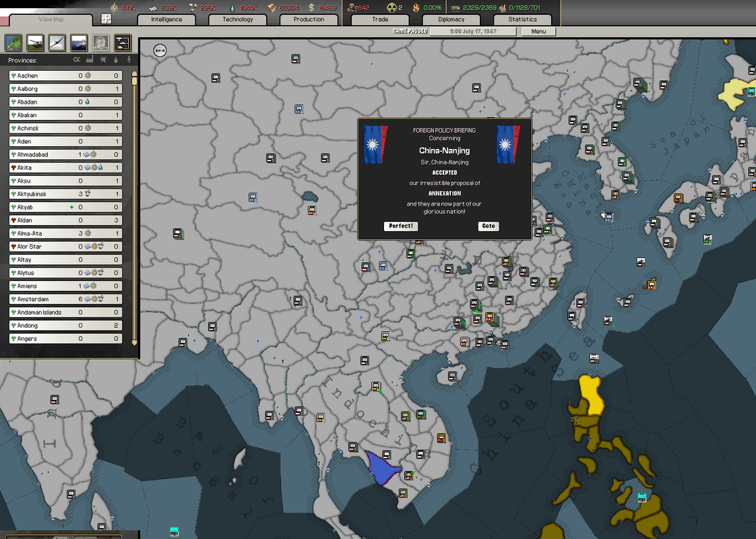Select the Akita province row
This screenshot has width=756, height=539.
65,168
